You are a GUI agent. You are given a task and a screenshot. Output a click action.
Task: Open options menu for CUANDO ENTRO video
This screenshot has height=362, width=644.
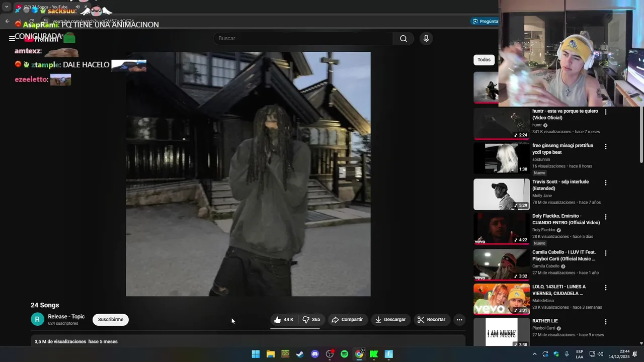tap(606, 217)
